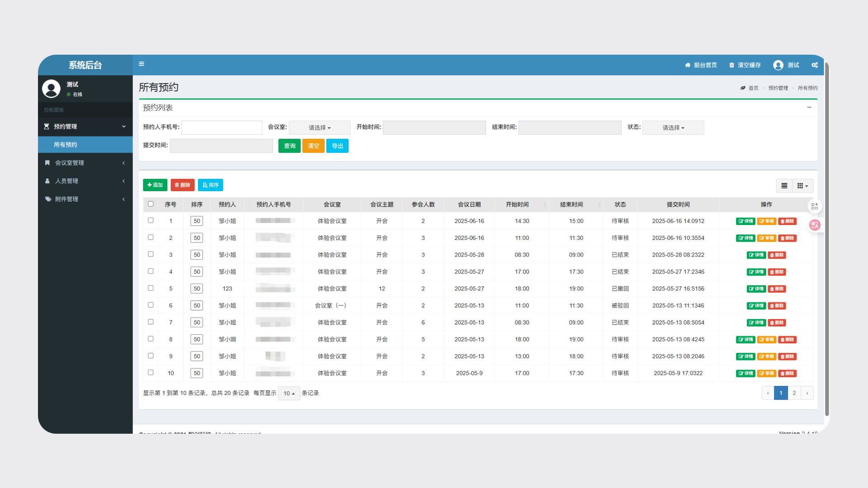This screenshot has width=868, height=488.
Task: Go to page 2 in the pagination
Action: click(794, 393)
